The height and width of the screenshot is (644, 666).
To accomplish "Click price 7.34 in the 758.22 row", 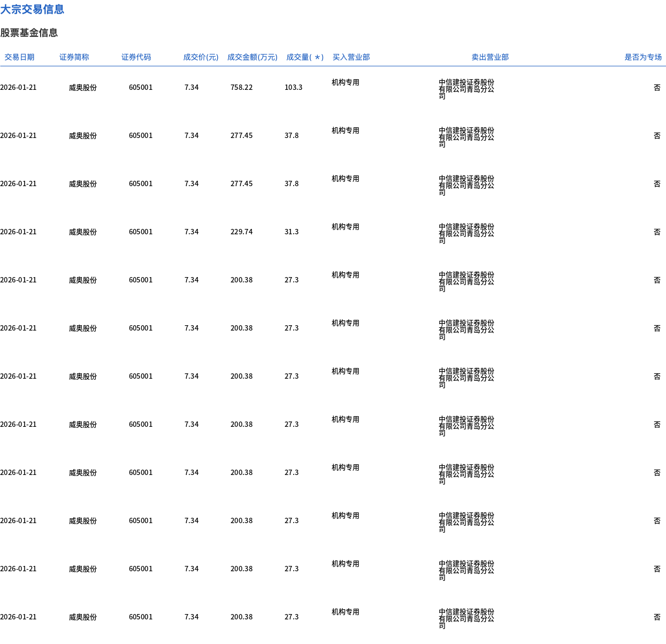I will 192,88.
